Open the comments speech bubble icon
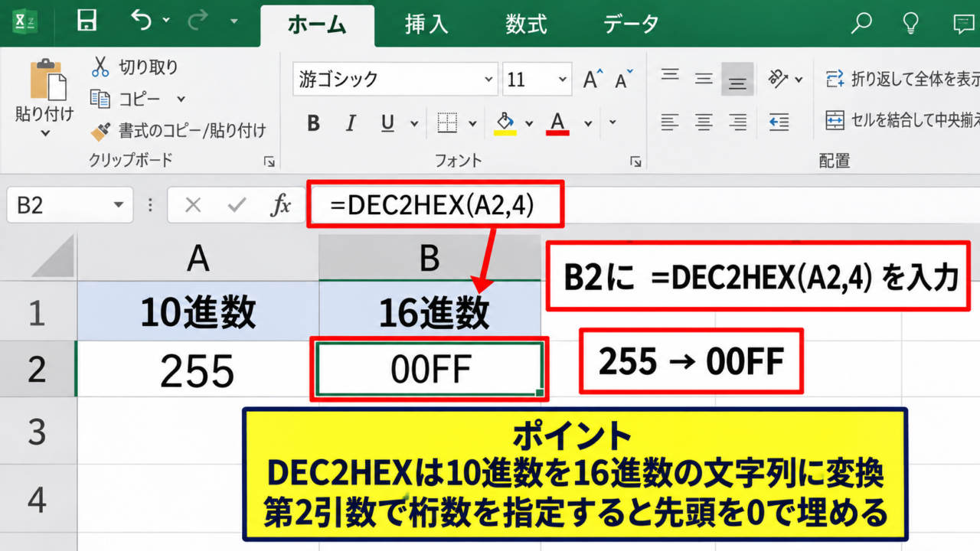The image size is (980, 551). pyautogui.click(x=963, y=24)
